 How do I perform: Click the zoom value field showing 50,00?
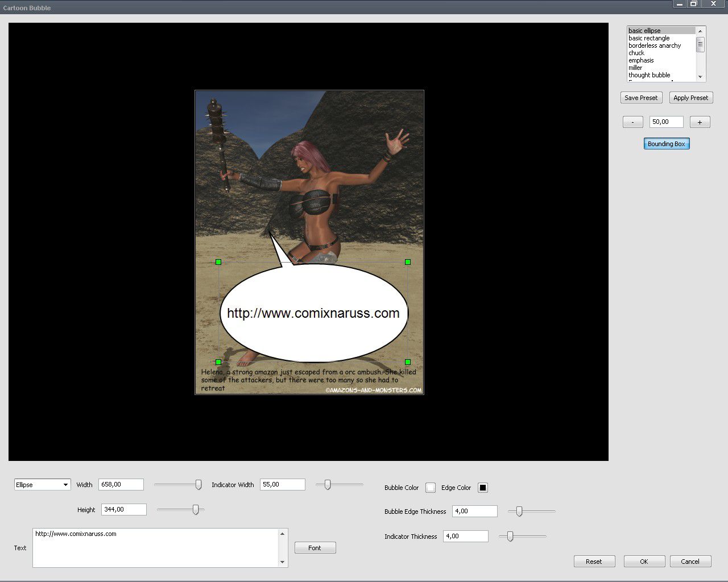[x=666, y=122]
